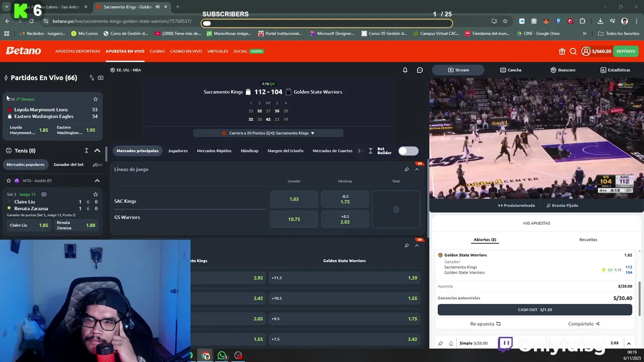Open the Betano search icon
This screenshot has width=644, height=362.
pyautogui.click(x=573, y=51)
